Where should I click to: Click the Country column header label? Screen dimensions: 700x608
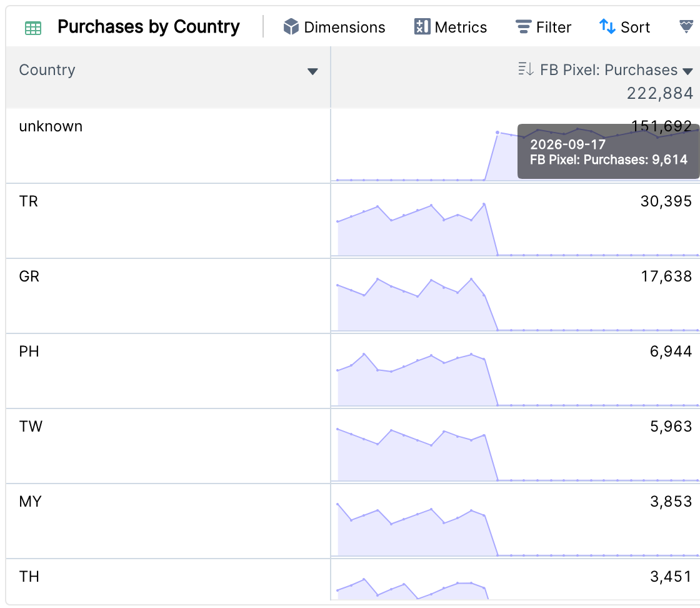coord(47,69)
